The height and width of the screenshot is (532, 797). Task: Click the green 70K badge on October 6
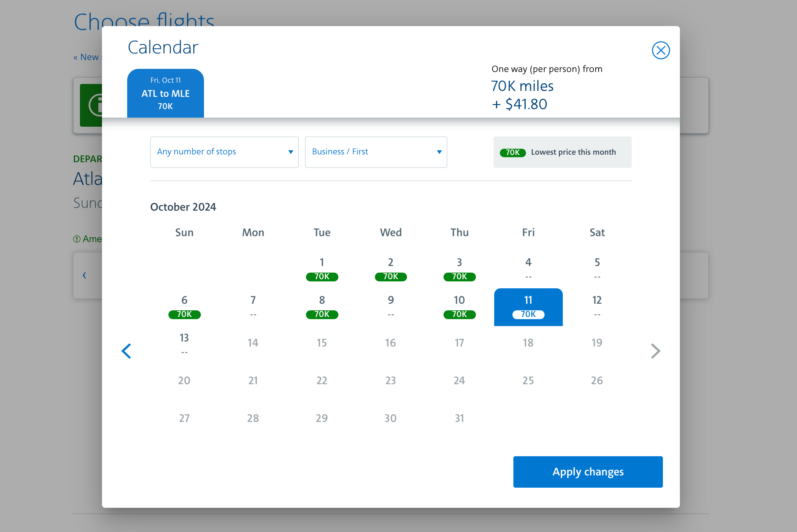(184, 314)
